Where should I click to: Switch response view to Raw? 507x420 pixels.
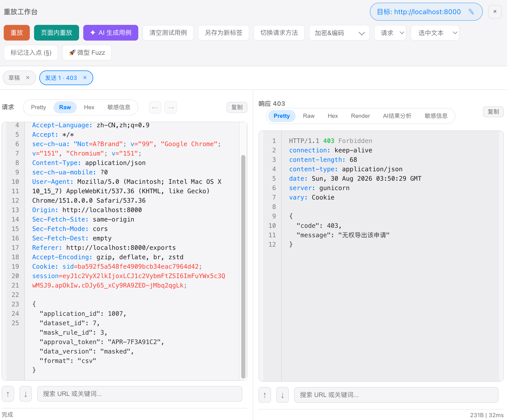[x=309, y=116]
